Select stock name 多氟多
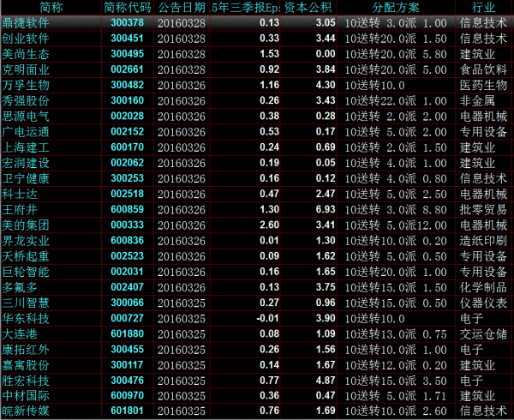This screenshot has height=420, width=514. coord(20,287)
